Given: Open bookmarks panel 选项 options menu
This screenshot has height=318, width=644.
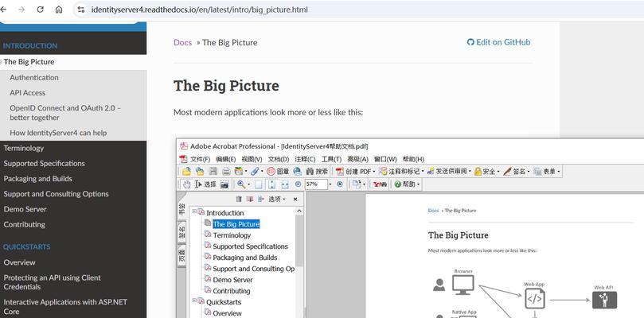Looking at the screenshot, I should point(277,199).
